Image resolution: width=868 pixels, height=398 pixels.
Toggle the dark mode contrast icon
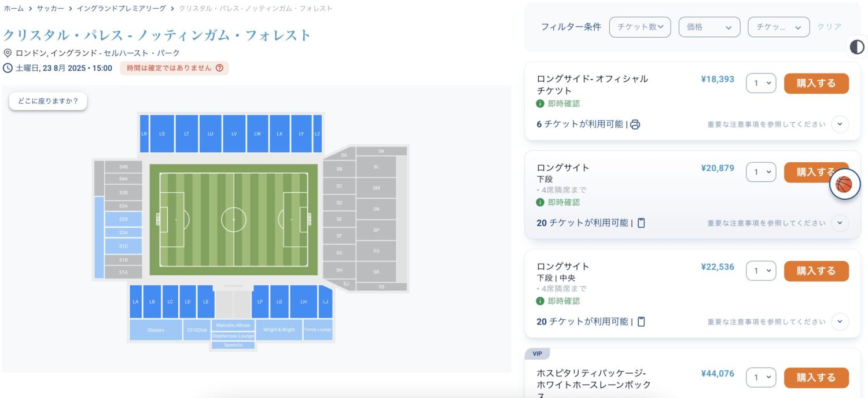[857, 47]
